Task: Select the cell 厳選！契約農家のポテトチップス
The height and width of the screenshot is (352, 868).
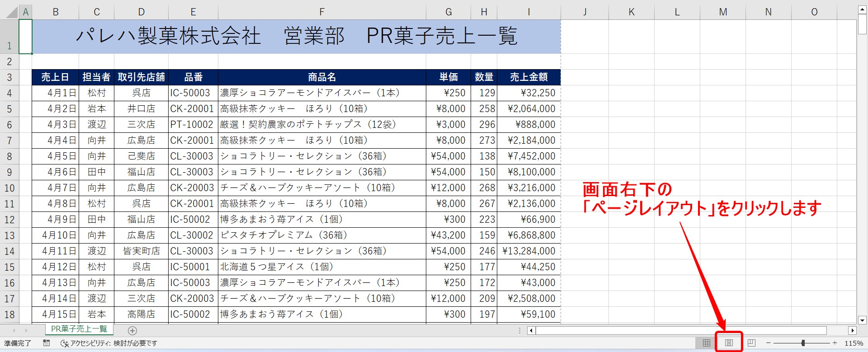Action: (x=322, y=125)
